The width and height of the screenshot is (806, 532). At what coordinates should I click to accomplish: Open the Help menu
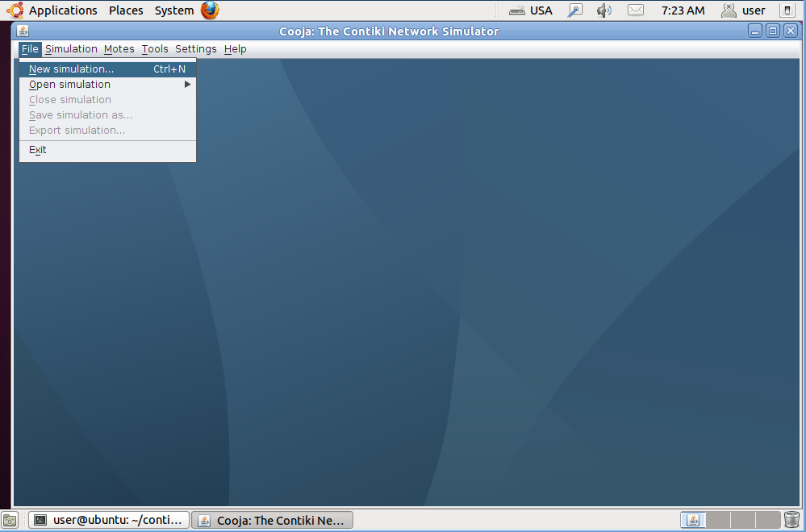tap(235, 49)
